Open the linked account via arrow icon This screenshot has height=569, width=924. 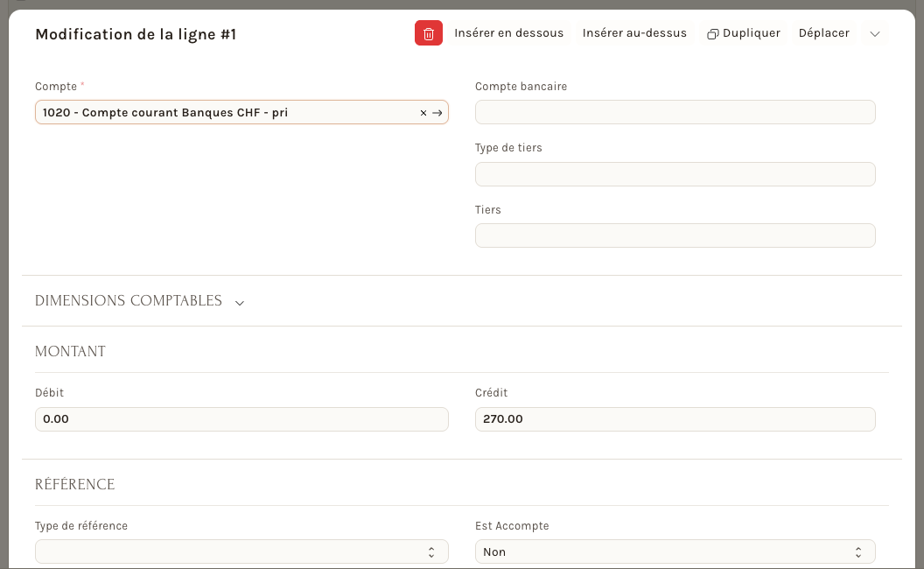pyautogui.click(x=437, y=113)
